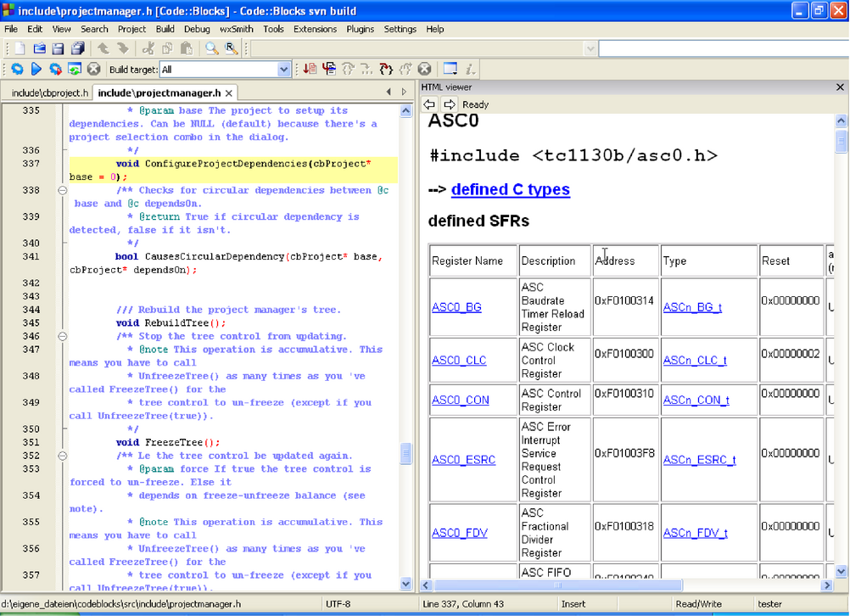Redo using the toolbar arrow icon
Screen dimensions: 850x616
click(122, 49)
